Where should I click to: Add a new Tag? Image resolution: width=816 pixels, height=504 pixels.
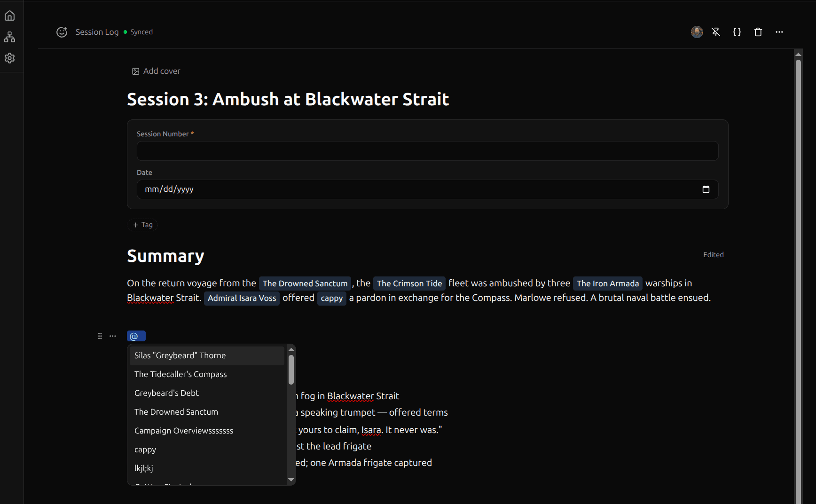click(x=142, y=225)
